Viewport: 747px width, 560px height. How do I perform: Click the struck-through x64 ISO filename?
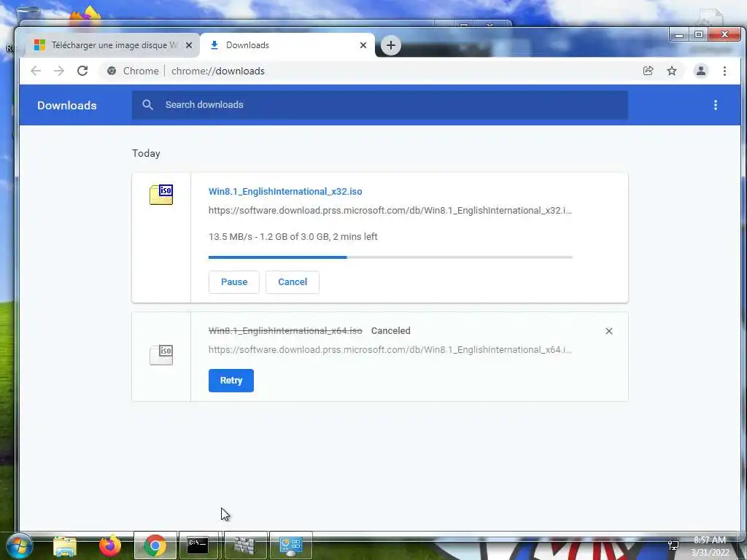[285, 330]
